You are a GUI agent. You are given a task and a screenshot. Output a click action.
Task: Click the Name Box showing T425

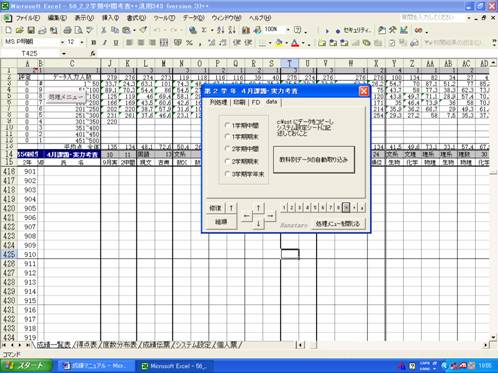pyautogui.click(x=31, y=54)
